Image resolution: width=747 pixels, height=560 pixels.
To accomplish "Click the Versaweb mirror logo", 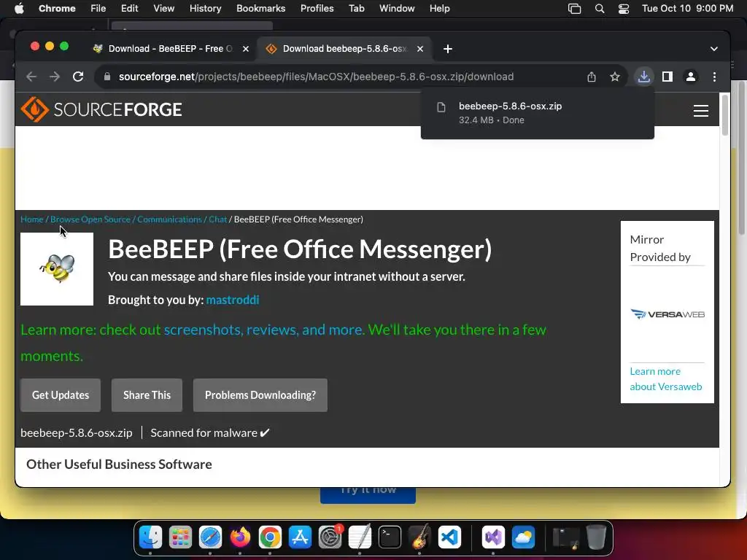I will [x=667, y=314].
